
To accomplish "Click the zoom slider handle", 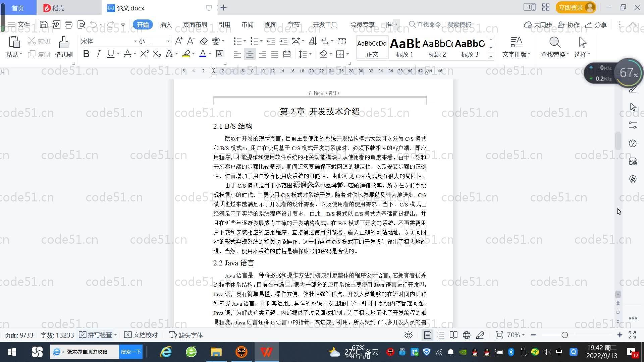I will (565, 335).
